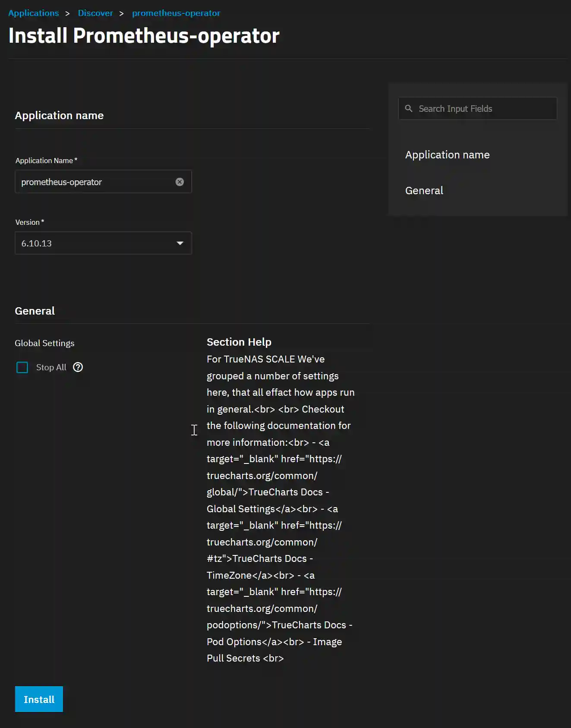
Task: Open prometheus-operator breadcrumb link
Action: 176,13
